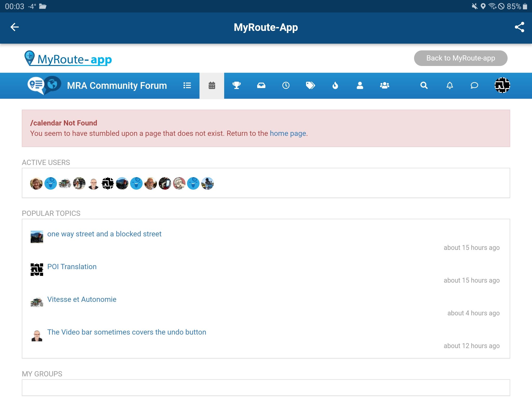Open the motorcycle avatar in active users
Viewport: 532px width, 399px height.
[65, 183]
